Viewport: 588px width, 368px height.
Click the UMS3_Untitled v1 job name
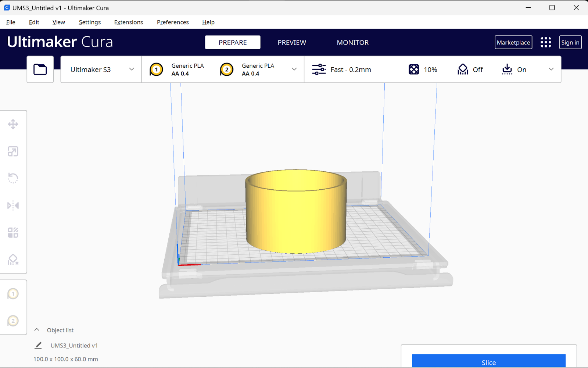[x=74, y=346]
